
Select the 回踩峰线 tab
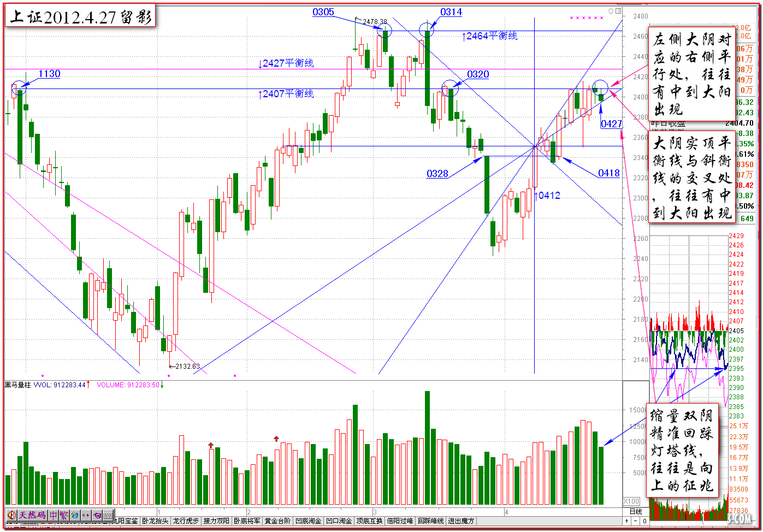[x=430, y=521]
